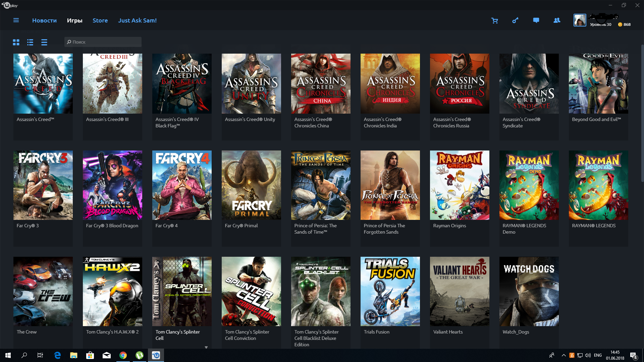
Task: Open Microsoft Store from taskbar
Action: pyautogui.click(x=90, y=355)
